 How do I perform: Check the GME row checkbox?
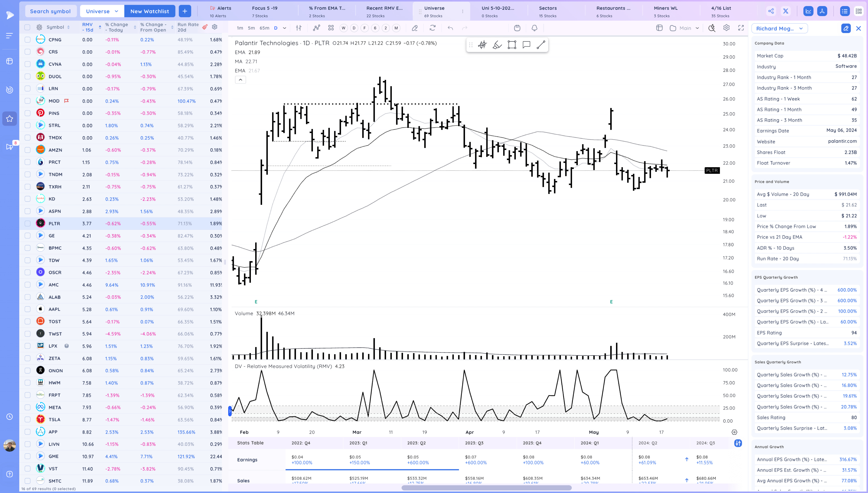27,457
